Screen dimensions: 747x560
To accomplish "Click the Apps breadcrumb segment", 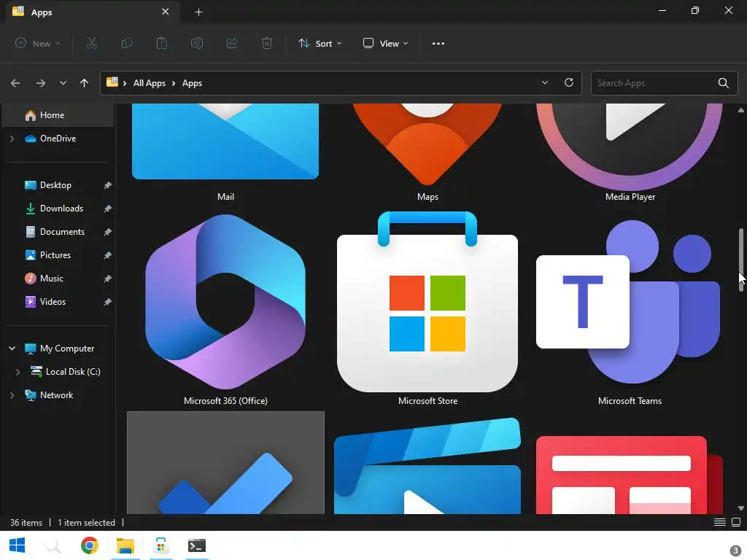I will (192, 83).
